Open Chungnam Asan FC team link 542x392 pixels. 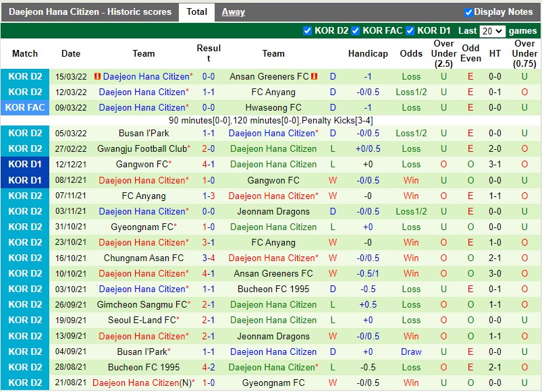[144, 258]
